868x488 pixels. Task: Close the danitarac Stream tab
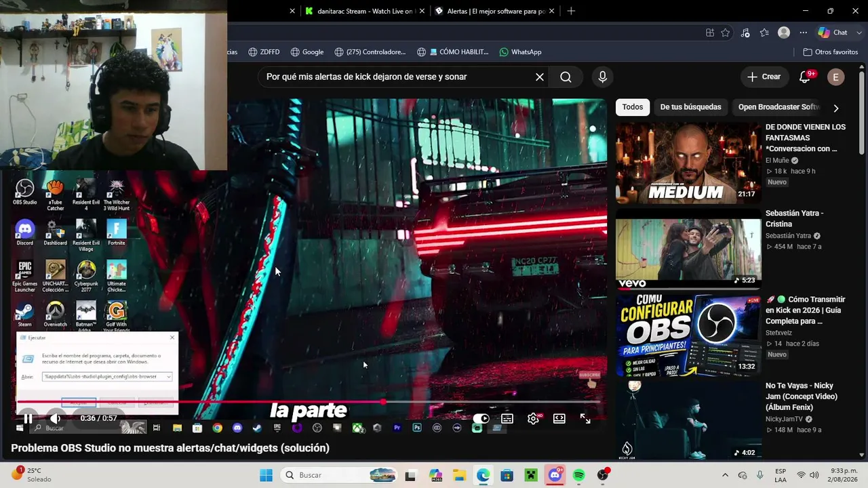click(422, 12)
